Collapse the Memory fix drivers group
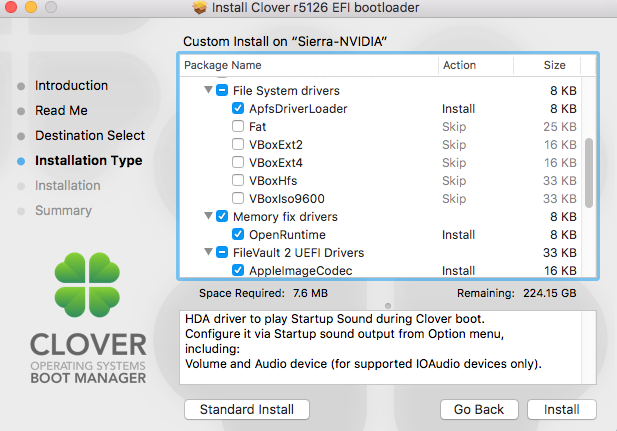 tap(209, 216)
